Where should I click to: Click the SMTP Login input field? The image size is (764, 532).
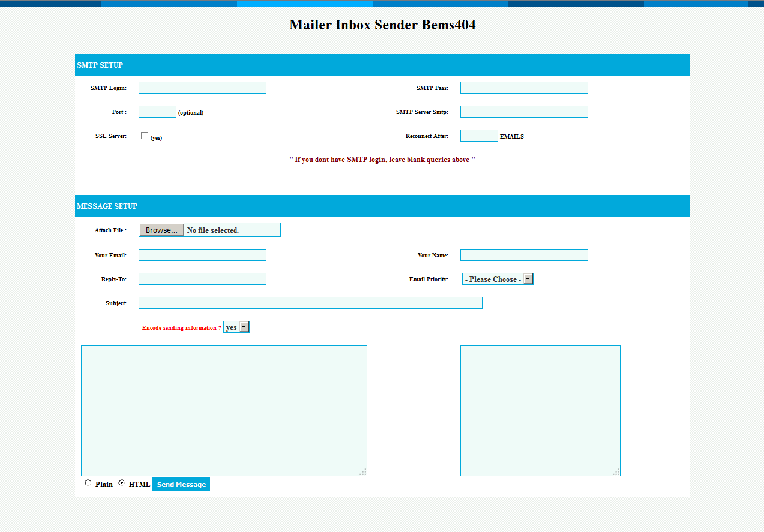(202, 87)
